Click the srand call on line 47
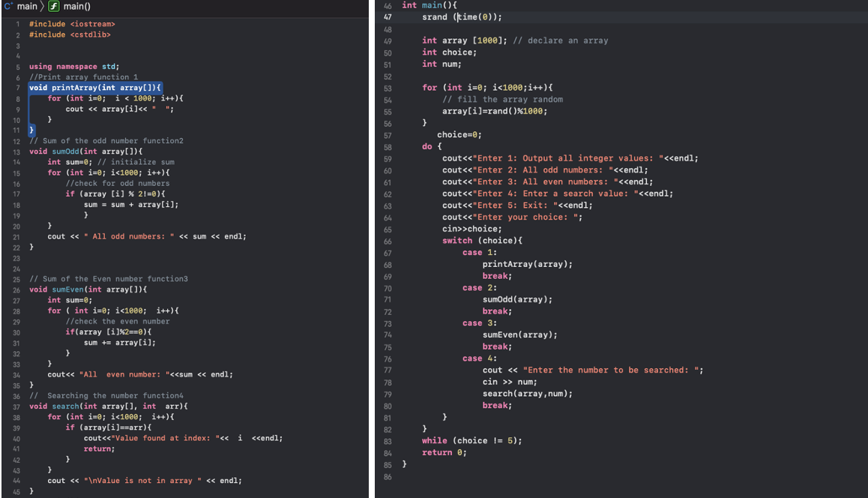The height and width of the screenshot is (498, 868). (x=434, y=16)
